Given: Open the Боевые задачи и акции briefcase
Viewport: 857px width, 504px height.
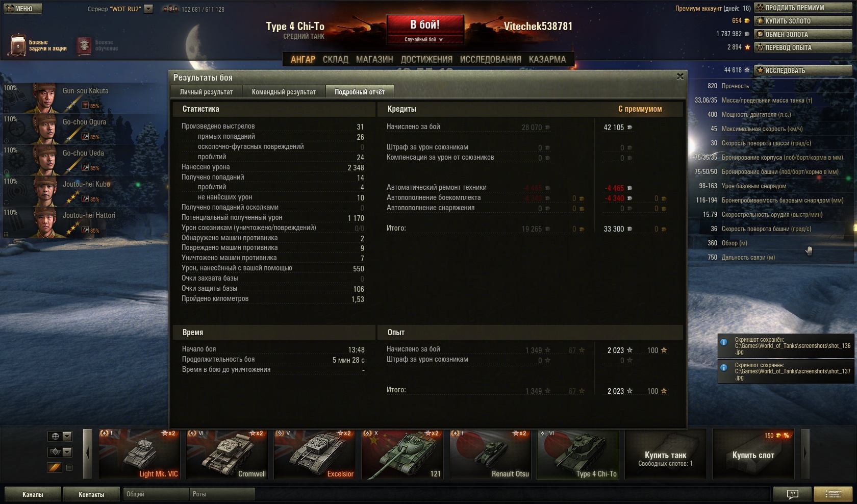Looking at the screenshot, I should [x=18, y=45].
